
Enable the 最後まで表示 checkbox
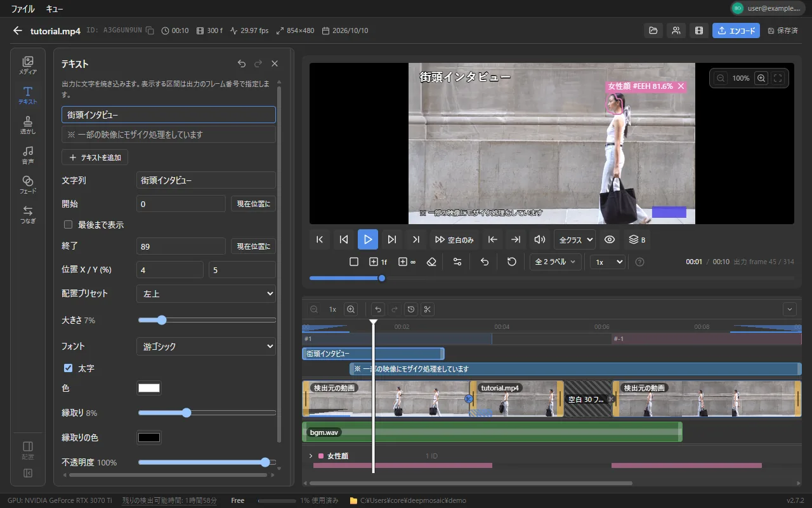68,225
